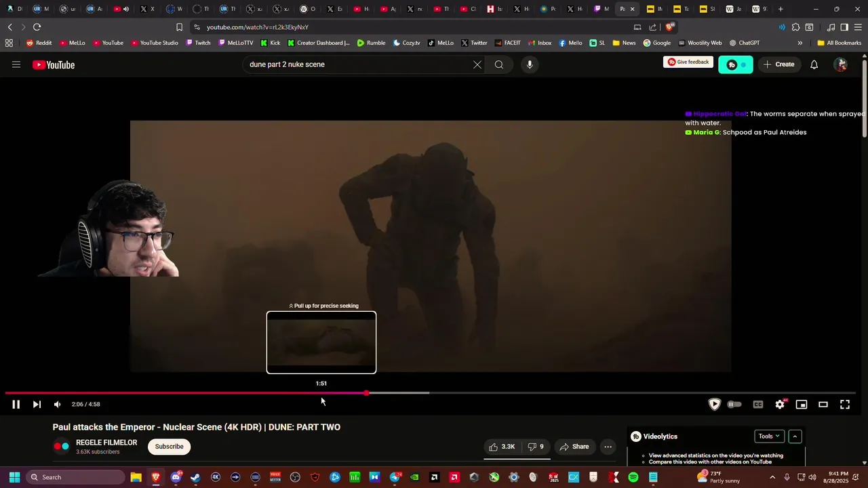Open File Explorer from taskbar

pyautogui.click(x=136, y=477)
